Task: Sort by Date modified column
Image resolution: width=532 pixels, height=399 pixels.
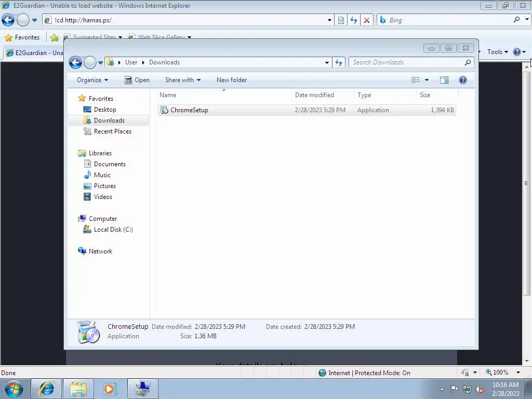Action: [x=323, y=95]
